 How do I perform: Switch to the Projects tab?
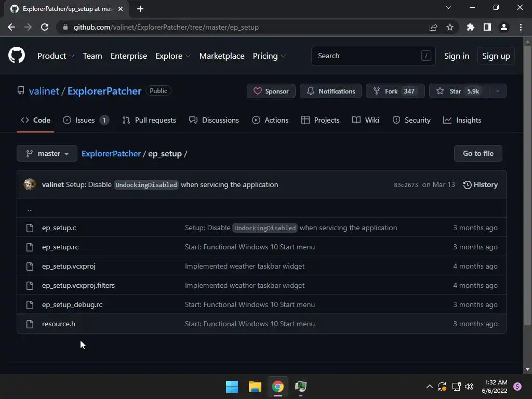(x=320, y=120)
